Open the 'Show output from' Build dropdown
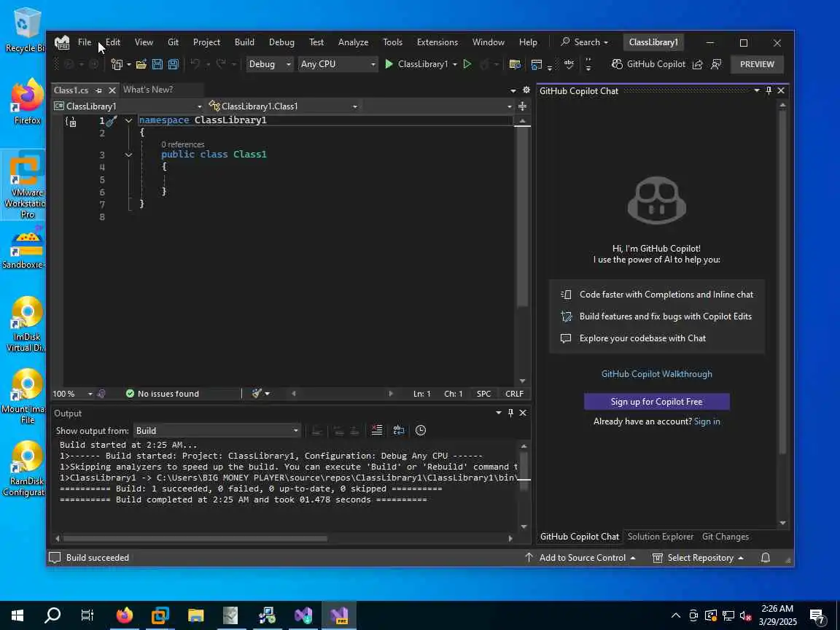The height and width of the screenshot is (630, 840). click(x=217, y=431)
